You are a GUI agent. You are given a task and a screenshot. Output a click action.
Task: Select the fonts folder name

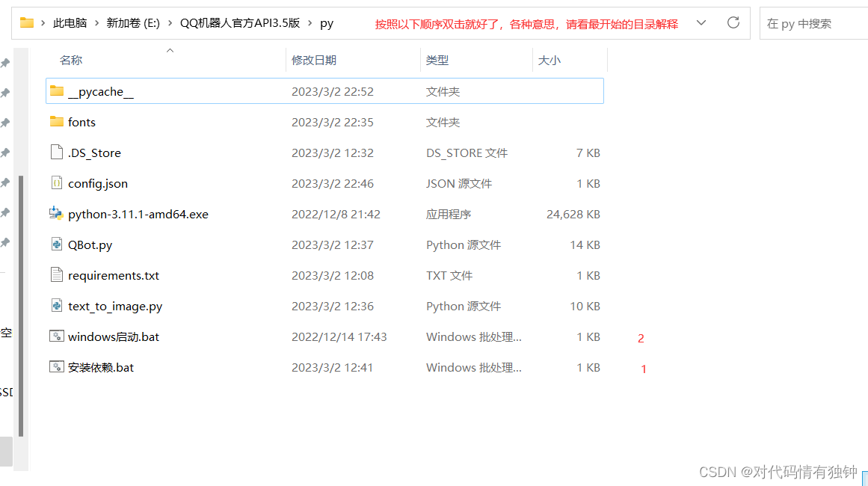(81, 122)
